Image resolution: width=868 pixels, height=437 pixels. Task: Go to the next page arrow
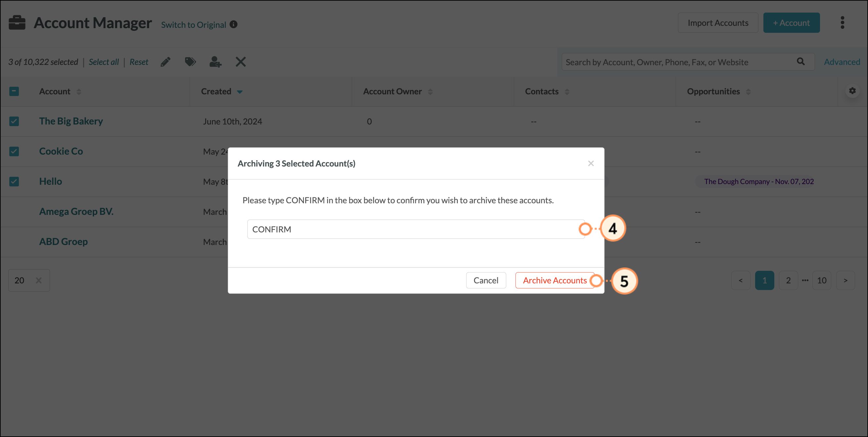(845, 280)
